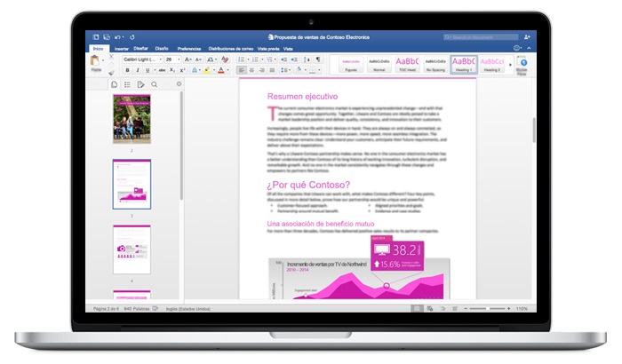
Task: Click the Subscript X2 icon
Action: click(x=172, y=70)
